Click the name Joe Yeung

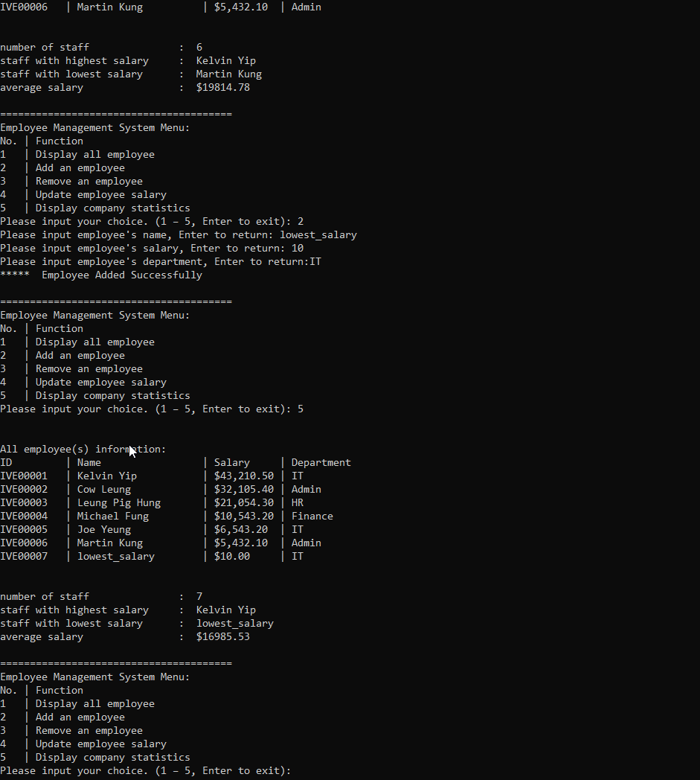(104, 530)
